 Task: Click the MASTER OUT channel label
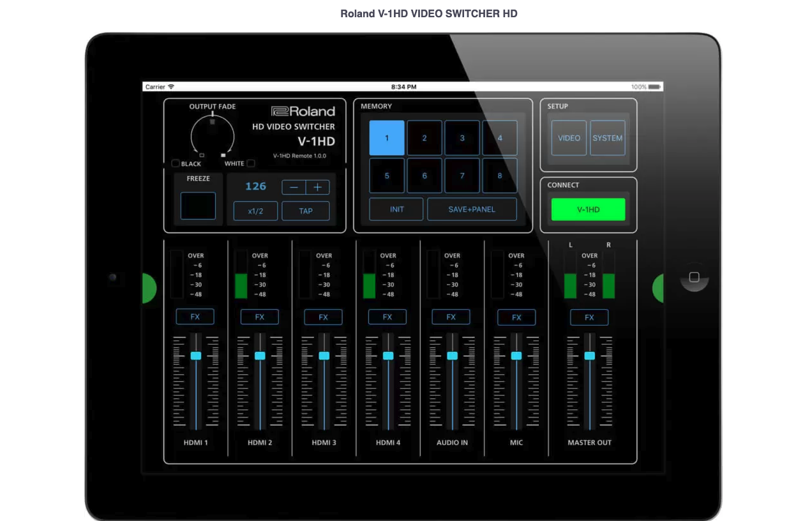point(590,442)
